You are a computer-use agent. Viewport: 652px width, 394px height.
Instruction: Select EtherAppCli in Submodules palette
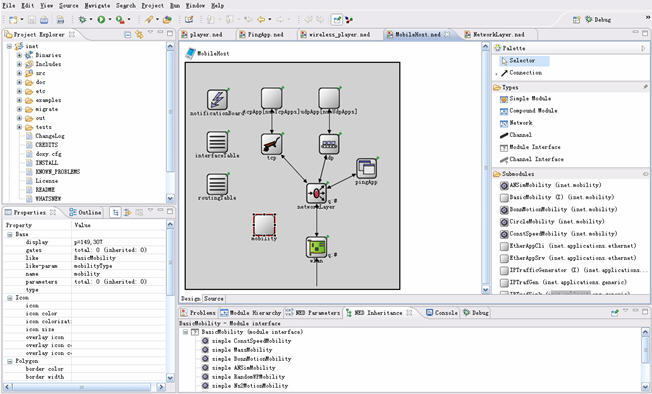tap(568, 246)
